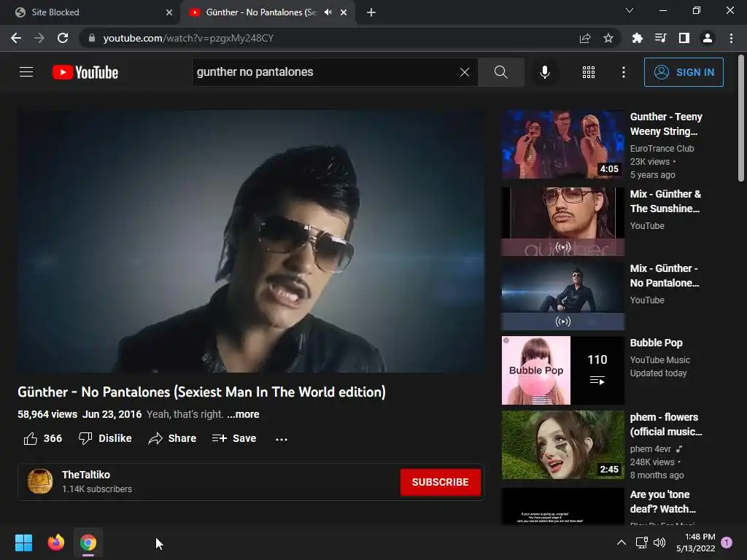This screenshot has width=747, height=560.
Task: Close the Günther YouTube tab
Action: [344, 12]
